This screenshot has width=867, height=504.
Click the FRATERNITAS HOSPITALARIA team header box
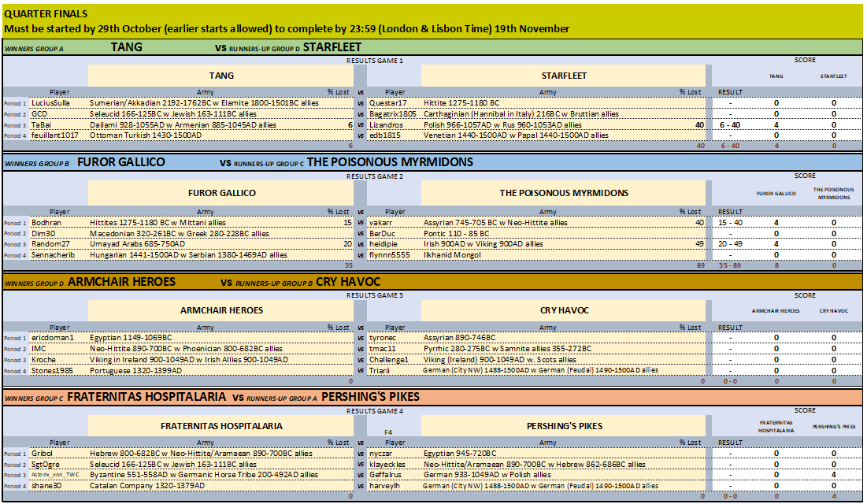220,426
